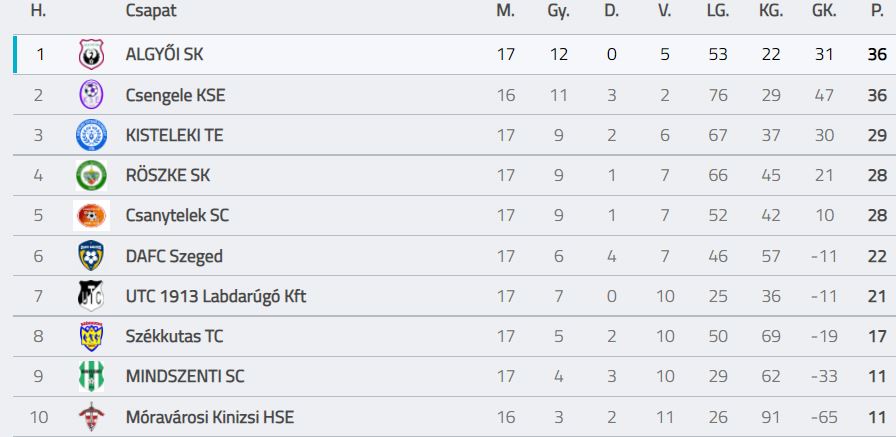Click the M. matches played header
The image size is (896, 437).
[505, 12]
